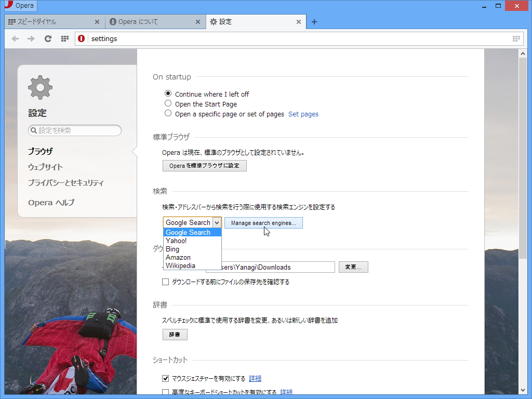The image size is (532, 399).
Task: Disable マウスジェスチャーを有効にする
Action: (165, 378)
